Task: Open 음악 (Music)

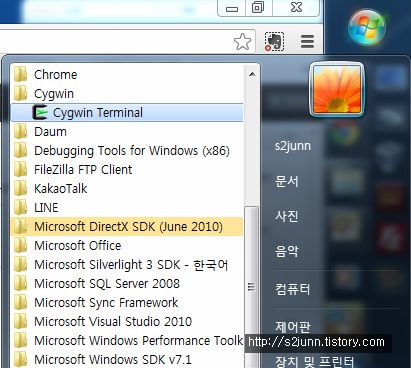Action: pos(287,251)
